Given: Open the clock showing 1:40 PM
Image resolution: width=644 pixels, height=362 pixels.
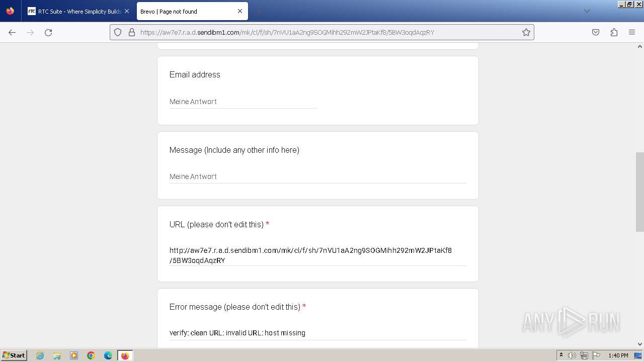Looking at the screenshot, I should pos(618,355).
